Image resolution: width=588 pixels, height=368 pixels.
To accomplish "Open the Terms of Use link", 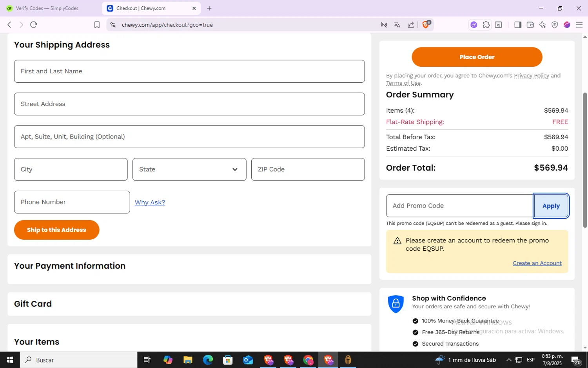I will [403, 83].
